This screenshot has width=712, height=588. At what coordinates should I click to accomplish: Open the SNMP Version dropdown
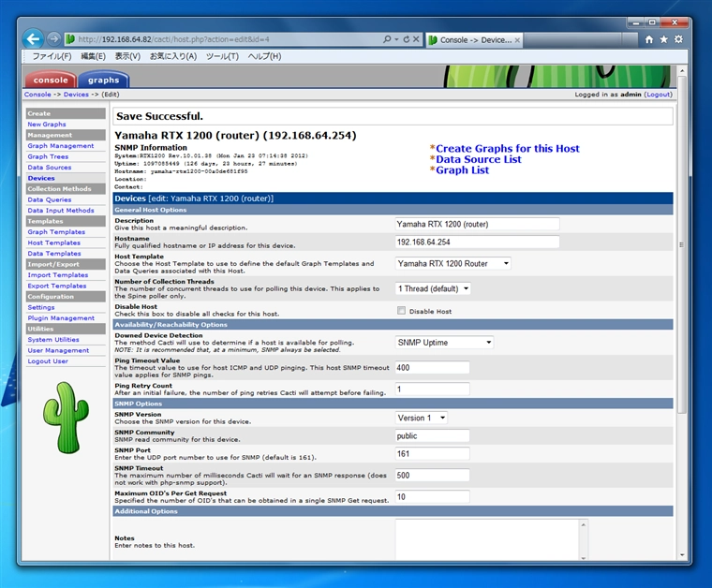(x=422, y=418)
